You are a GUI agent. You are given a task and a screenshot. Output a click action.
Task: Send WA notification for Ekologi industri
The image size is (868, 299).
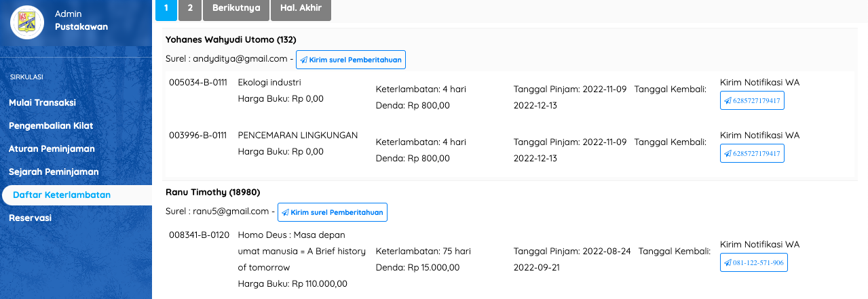click(752, 101)
